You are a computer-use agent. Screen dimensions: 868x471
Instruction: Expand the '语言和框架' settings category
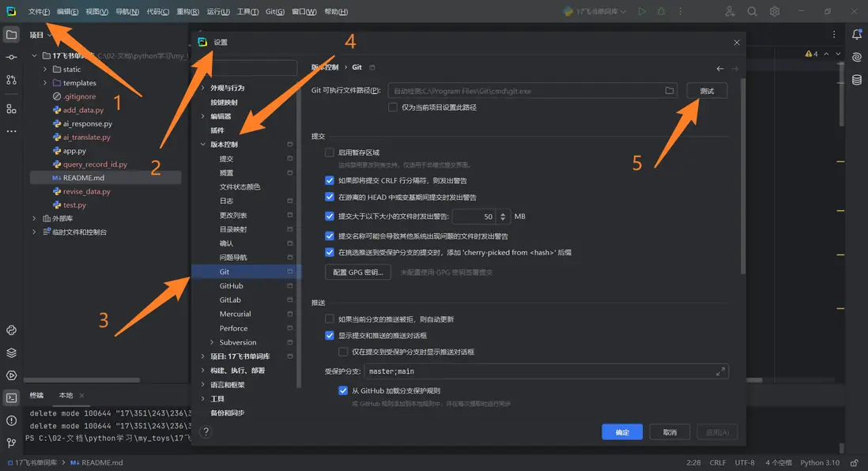202,385
